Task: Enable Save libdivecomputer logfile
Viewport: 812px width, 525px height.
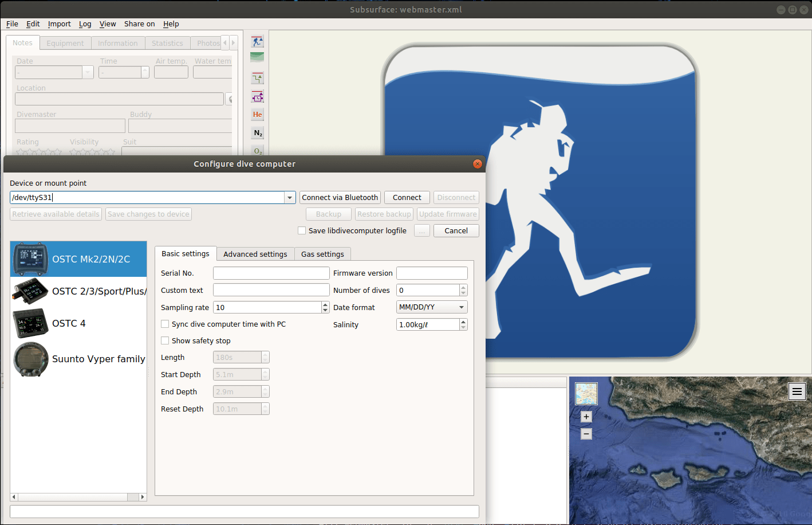Action: (x=302, y=230)
